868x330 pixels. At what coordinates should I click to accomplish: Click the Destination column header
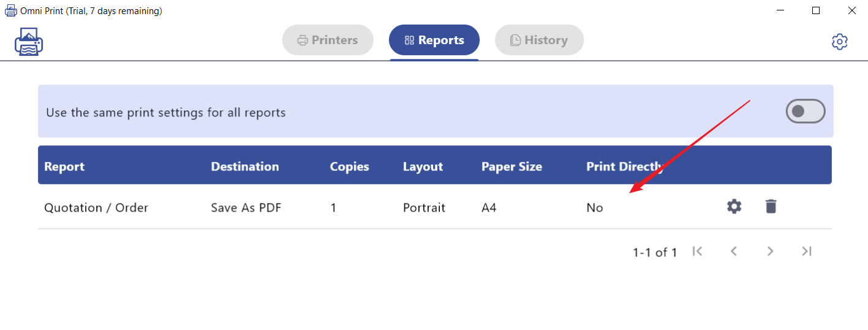244,167
